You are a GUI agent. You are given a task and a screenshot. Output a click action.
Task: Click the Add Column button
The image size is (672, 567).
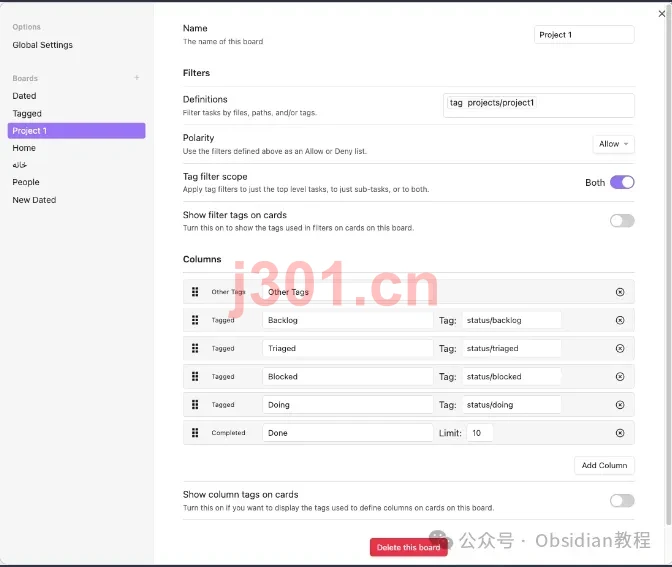tap(604, 465)
